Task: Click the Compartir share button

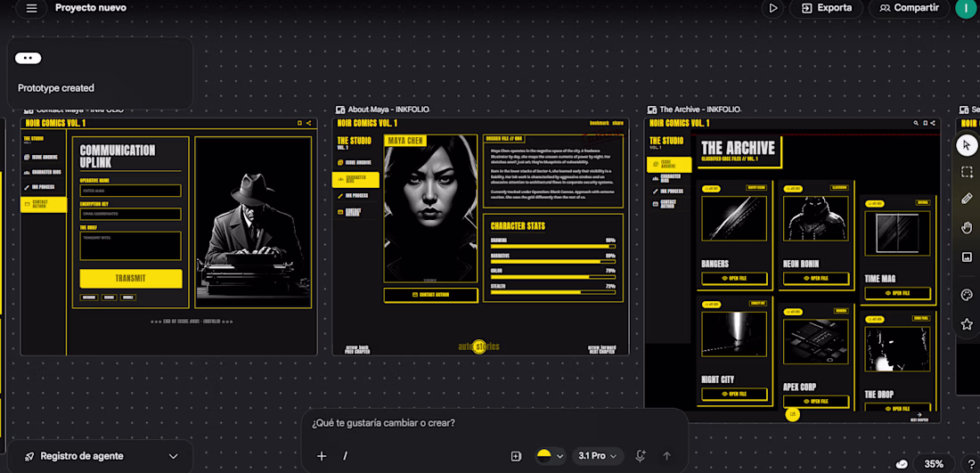Action: (x=909, y=8)
